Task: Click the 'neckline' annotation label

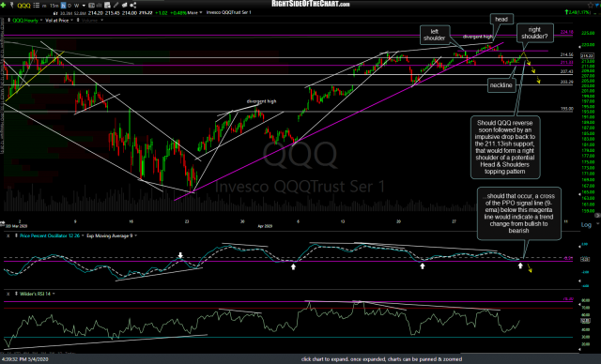Action: point(501,85)
